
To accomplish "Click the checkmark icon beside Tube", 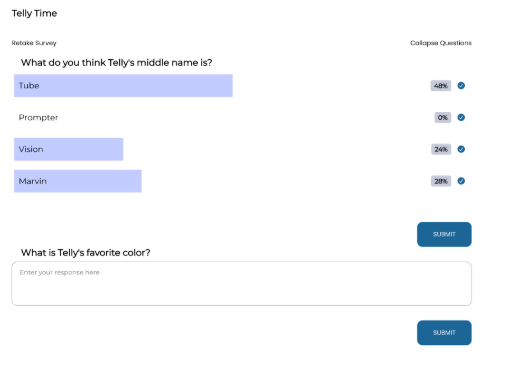I will pos(461,86).
